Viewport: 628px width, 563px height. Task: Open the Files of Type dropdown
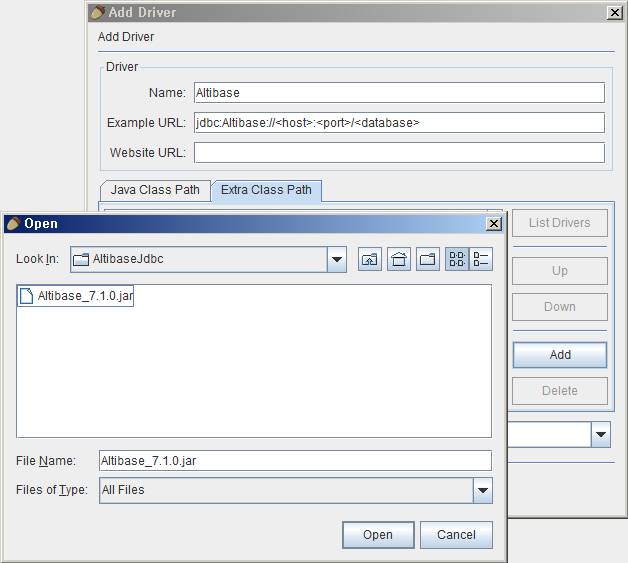pyautogui.click(x=483, y=490)
